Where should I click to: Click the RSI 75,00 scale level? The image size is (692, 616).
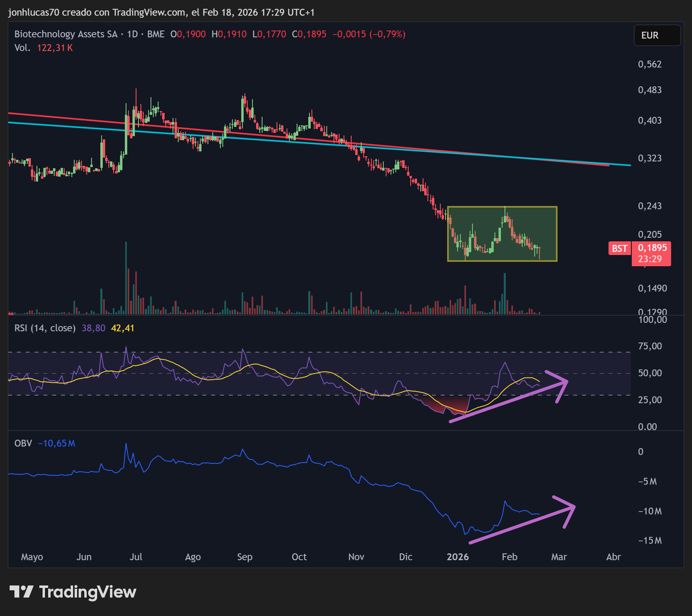[650, 346]
